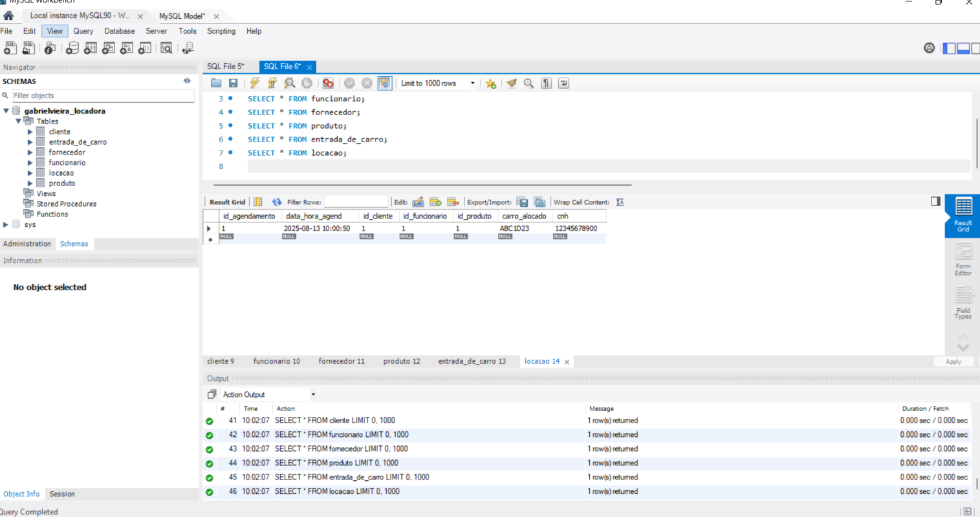Click the Create New Schema icon
This screenshot has width=980, height=517.
click(72, 48)
